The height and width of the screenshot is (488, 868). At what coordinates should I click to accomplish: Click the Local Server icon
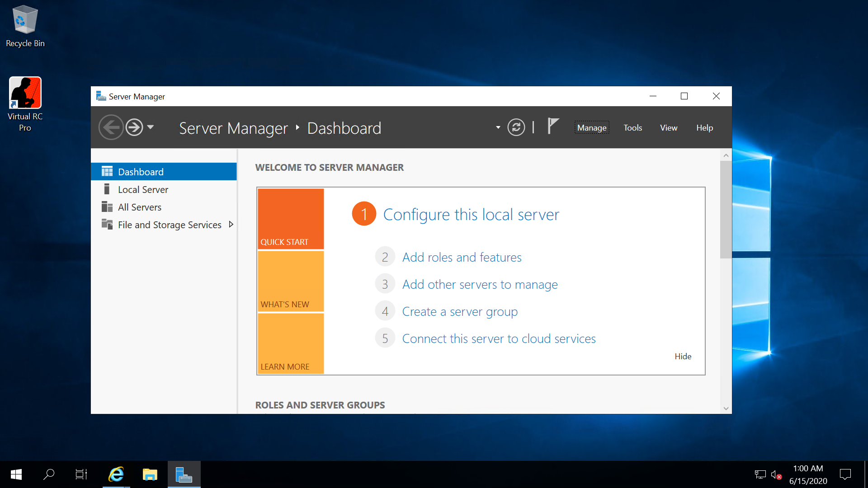coord(107,189)
